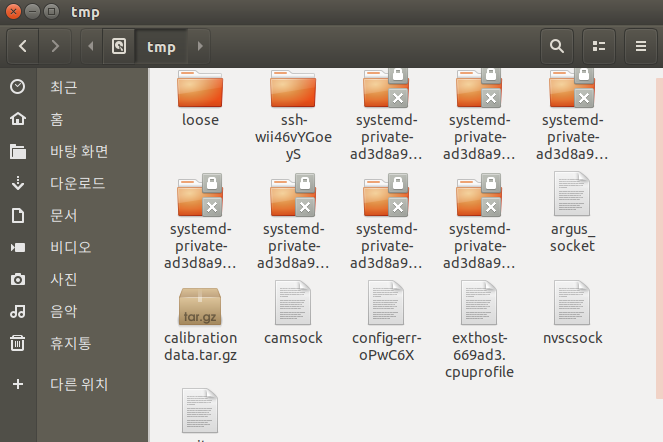Viewport: 663px width, 442px height.
Task: Open the search magnifier button
Action: pyautogui.click(x=557, y=46)
